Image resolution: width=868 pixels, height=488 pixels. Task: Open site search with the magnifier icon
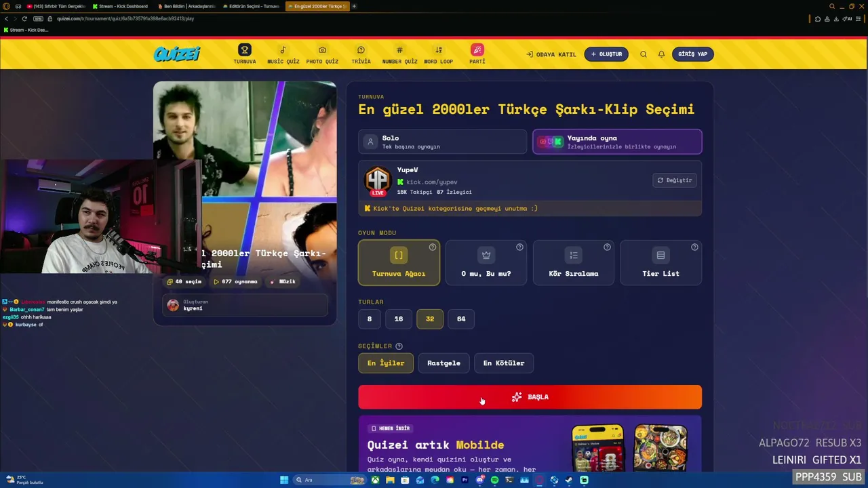pyautogui.click(x=644, y=54)
